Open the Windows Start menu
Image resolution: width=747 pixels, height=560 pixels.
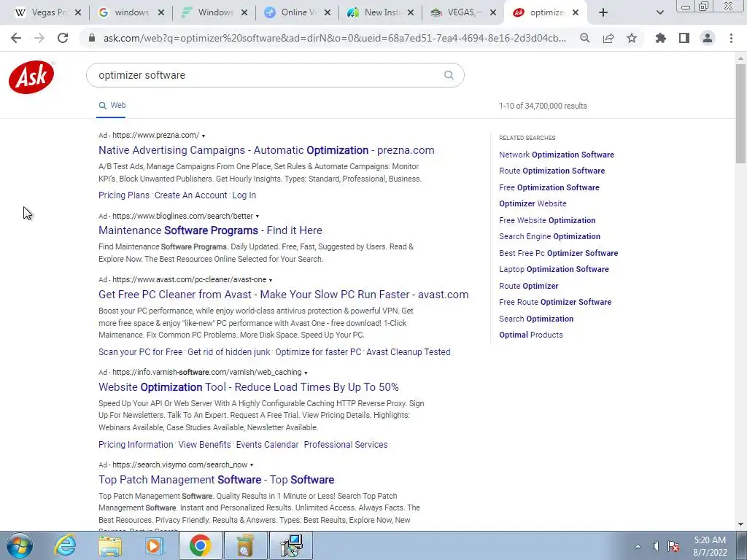click(x=20, y=545)
